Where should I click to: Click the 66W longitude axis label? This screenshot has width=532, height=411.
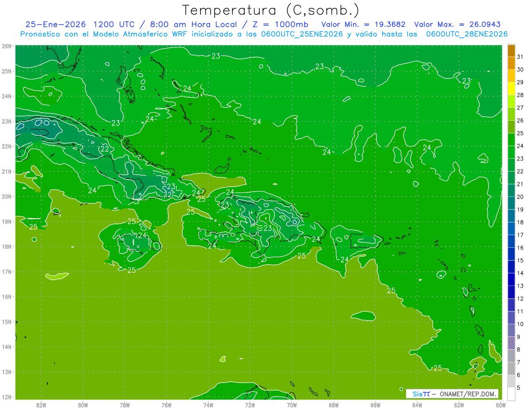(x=375, y=405)
